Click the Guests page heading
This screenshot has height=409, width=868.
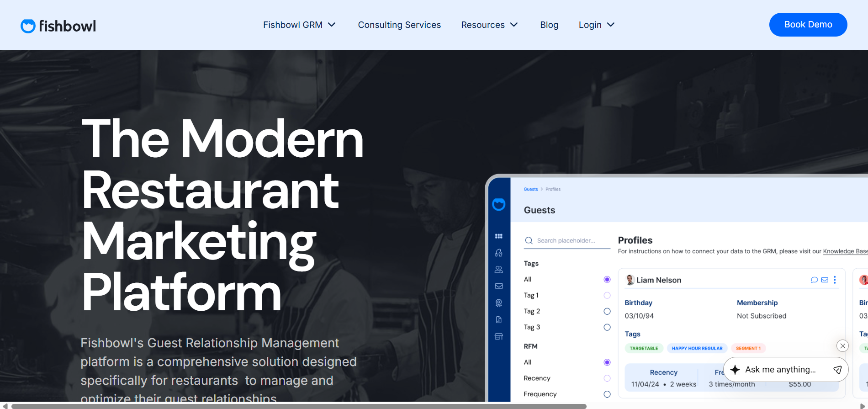point(540,210)
